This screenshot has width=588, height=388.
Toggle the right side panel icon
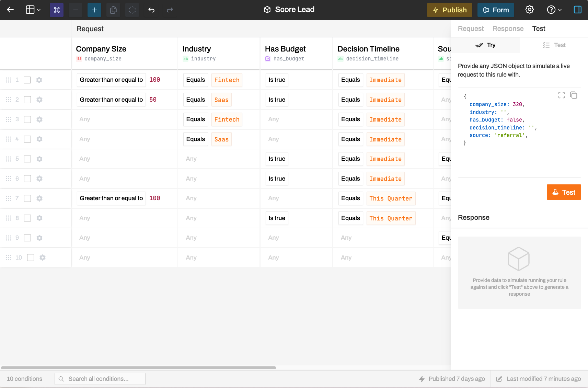[x=577, y=10]
